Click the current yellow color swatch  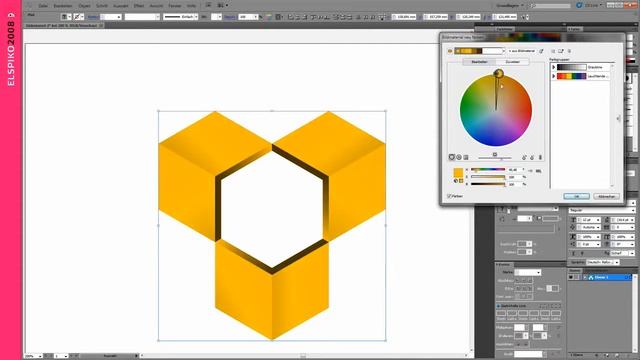458,173
